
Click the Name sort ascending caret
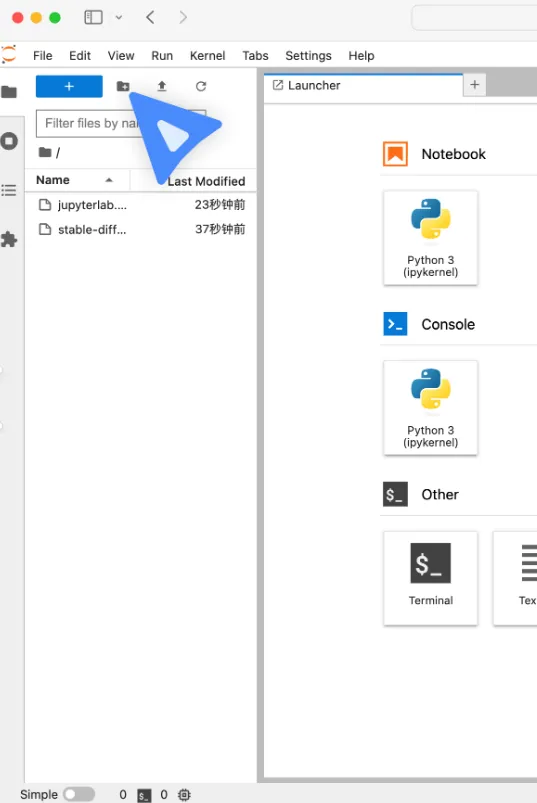109,180
